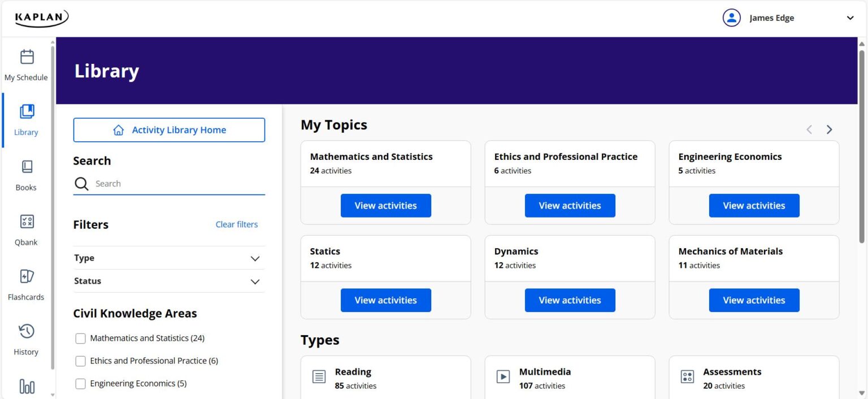Open the James Edge account menu chevron
This screenshot has height=399, width=868.
click(850, 18)
